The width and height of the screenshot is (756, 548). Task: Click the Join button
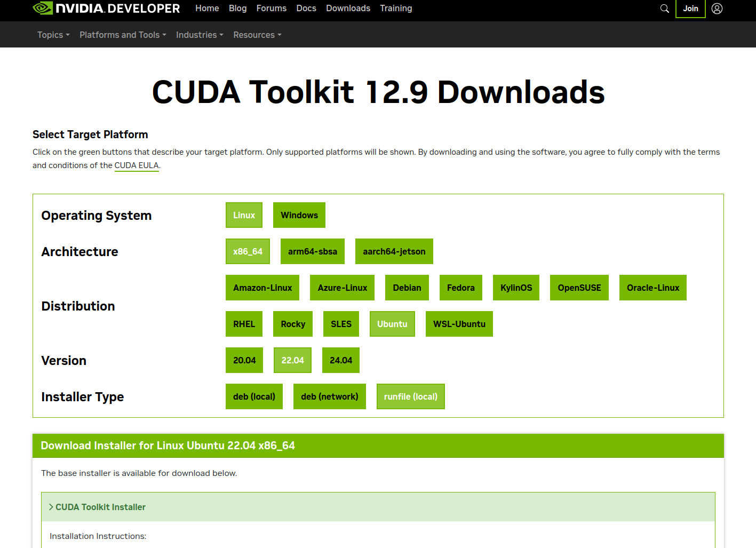tap(690, 9)
